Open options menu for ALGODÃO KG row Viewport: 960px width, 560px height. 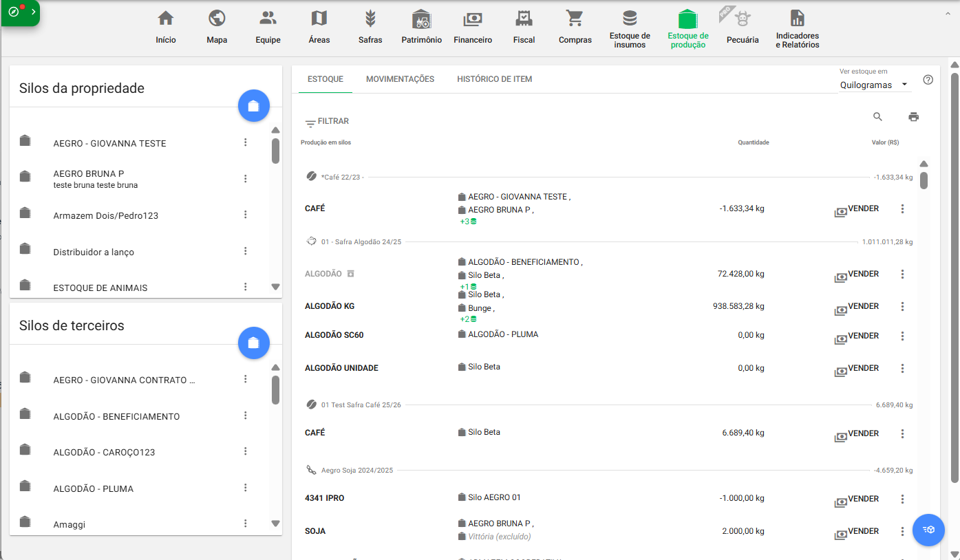(x=902, y=307)
